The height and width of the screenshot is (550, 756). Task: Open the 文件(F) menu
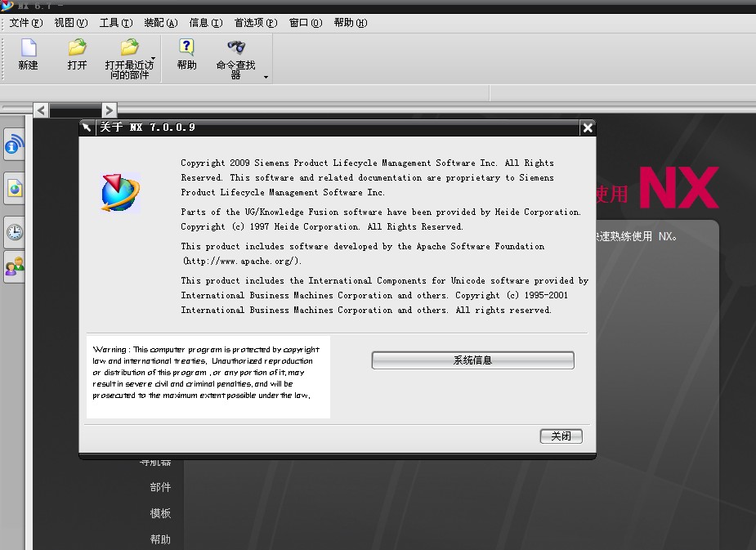tap(26, 23)
